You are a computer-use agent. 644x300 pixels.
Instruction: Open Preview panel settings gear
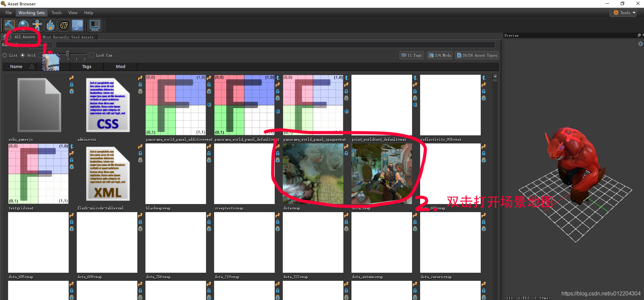click(x=640, y=44)
